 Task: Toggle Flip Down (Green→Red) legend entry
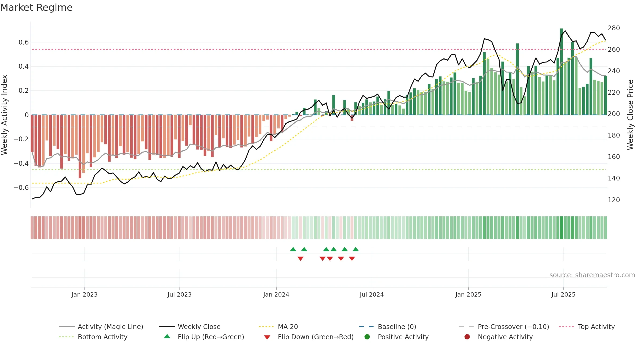pyautogui.click(x=309, y=337)
